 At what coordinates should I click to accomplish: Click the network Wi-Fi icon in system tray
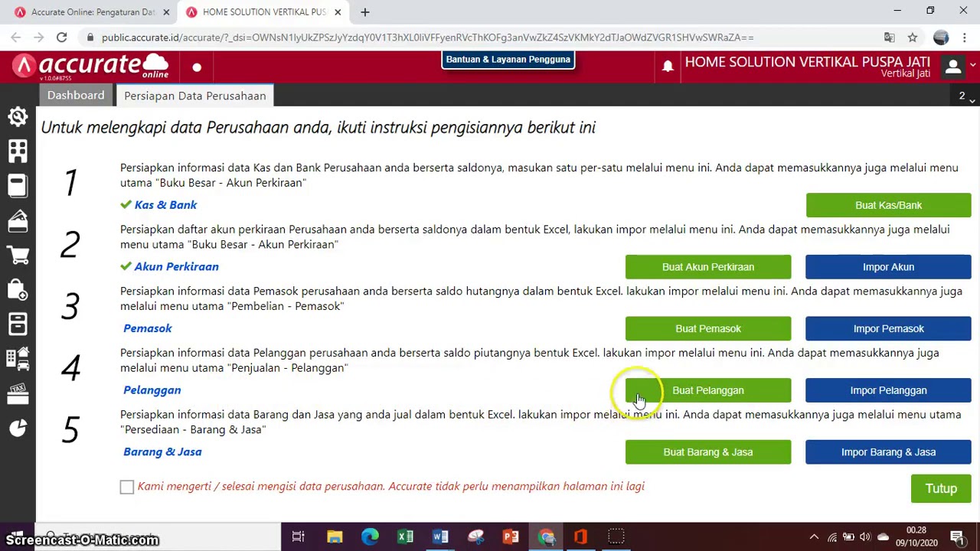click(831, 537)
